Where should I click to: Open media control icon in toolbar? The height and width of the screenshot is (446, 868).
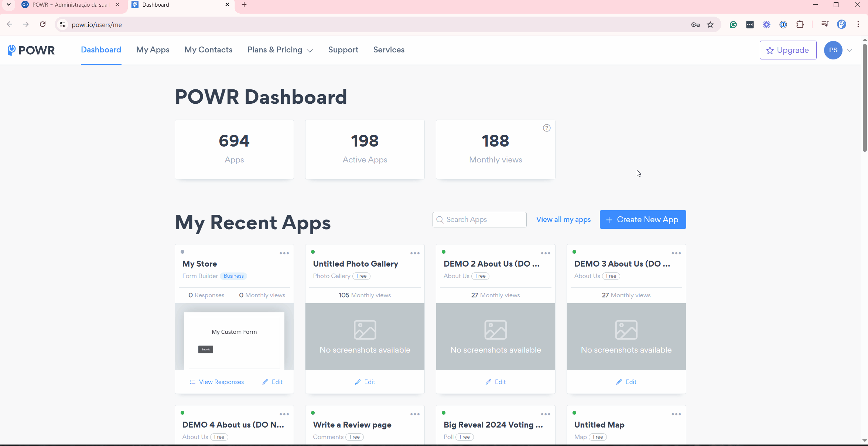click(x=825, y=24)
